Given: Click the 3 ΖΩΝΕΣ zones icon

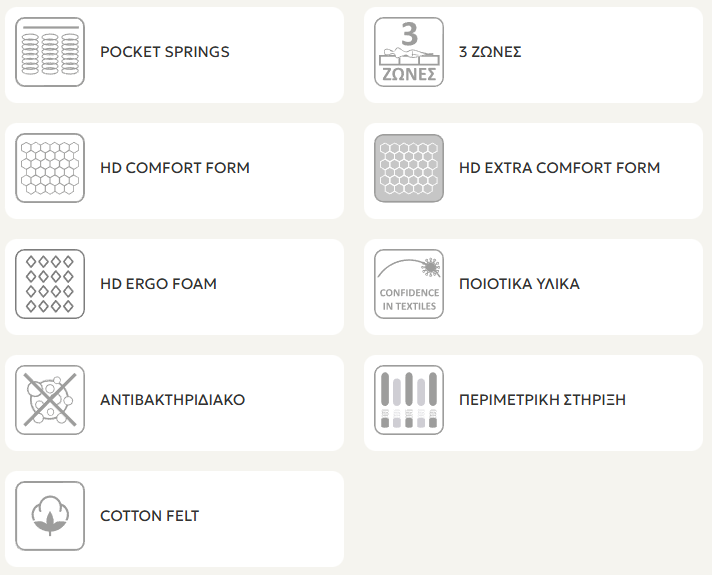Looking at the screenshot, I should pos(409,52).
